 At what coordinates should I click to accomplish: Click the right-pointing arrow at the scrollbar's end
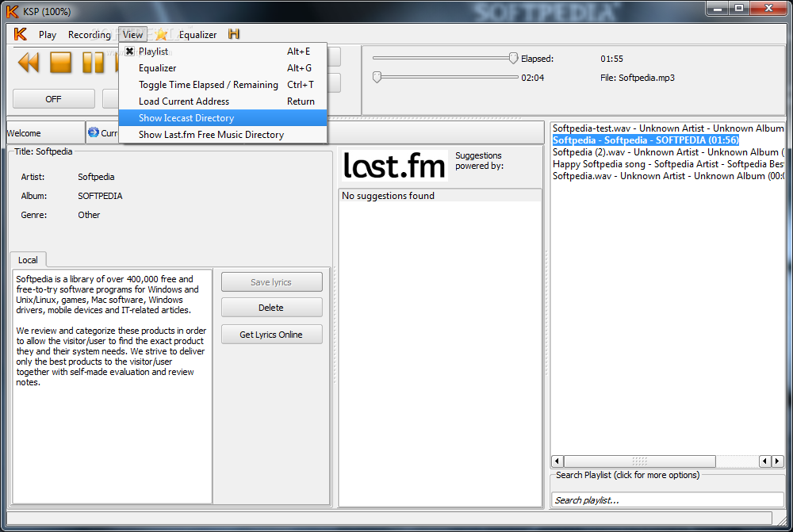778,461
